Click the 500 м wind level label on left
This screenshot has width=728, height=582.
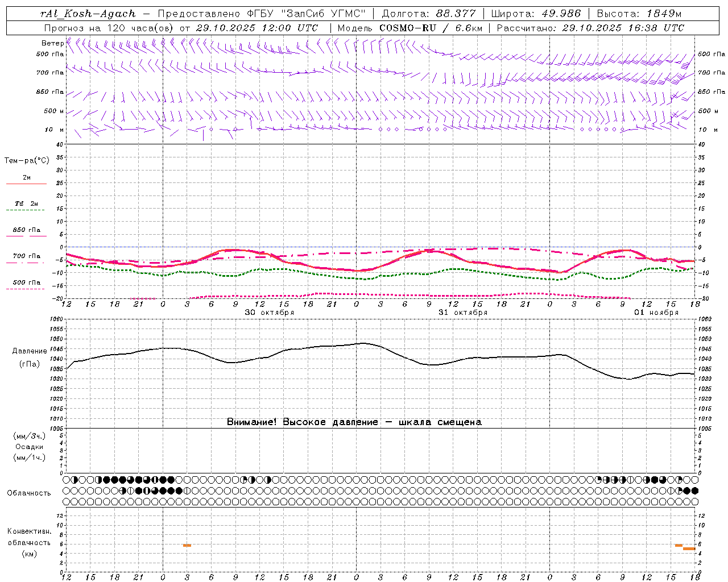[x=54, y=111]
